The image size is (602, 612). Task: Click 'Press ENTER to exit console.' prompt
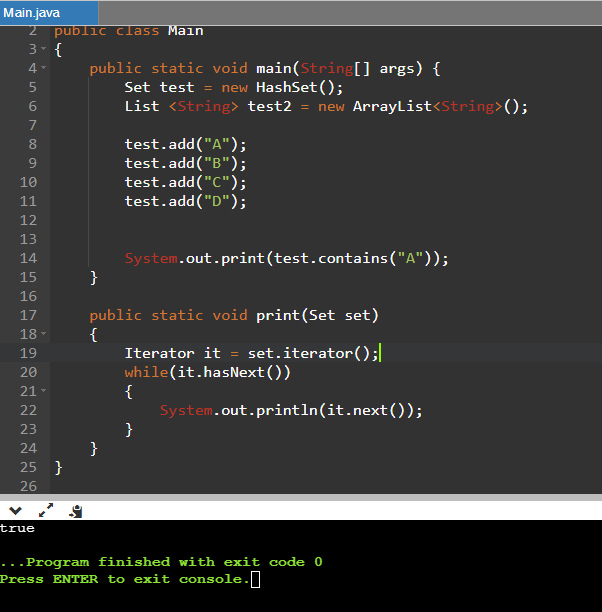pyautogui.click(x=125, y=579)
